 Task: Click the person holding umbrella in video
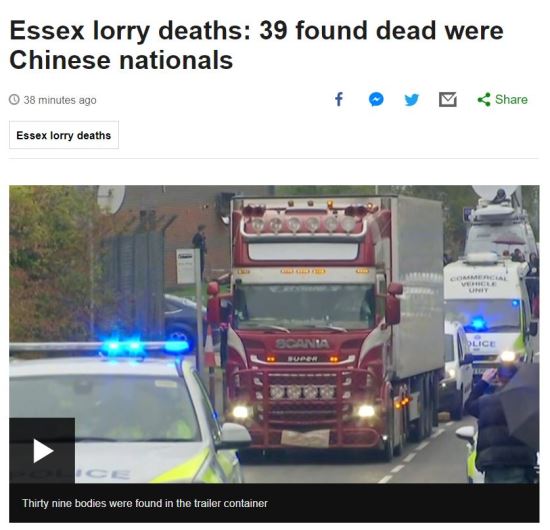click(x=505, y=421)
